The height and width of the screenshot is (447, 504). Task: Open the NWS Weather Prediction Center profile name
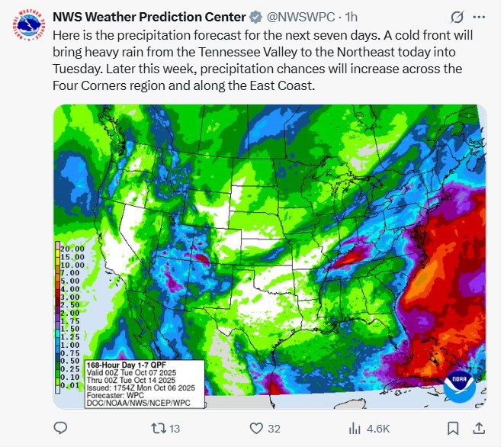click(149, 17)
